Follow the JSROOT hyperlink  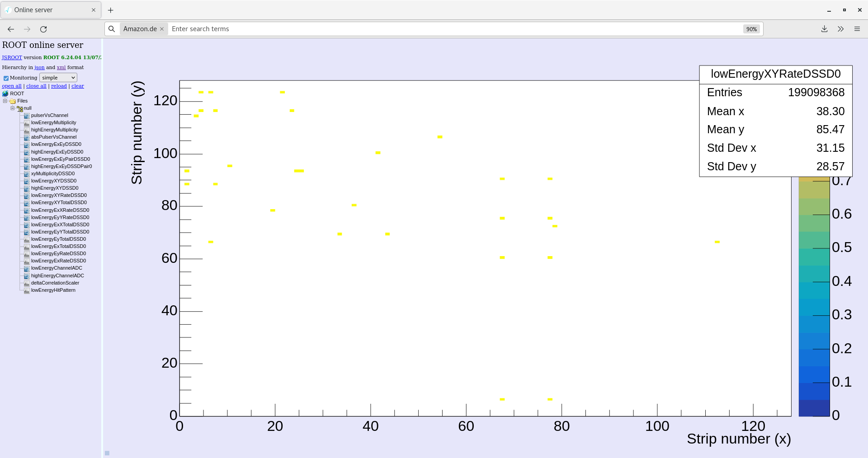click(x=12, y=57)
